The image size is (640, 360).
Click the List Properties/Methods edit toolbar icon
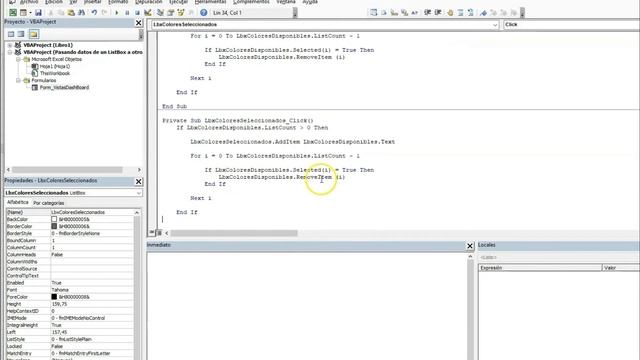373,13
